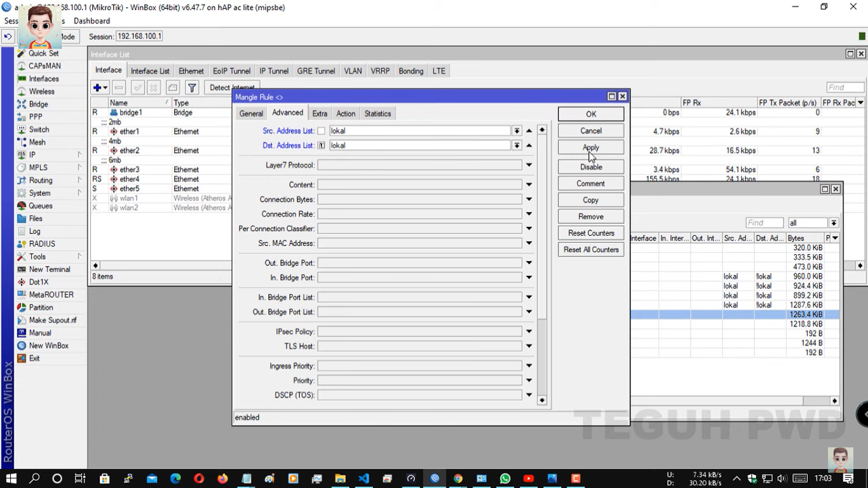Open Src. Address List dropdown
This screenshot has width=868, height=488.
click(517, 131)
